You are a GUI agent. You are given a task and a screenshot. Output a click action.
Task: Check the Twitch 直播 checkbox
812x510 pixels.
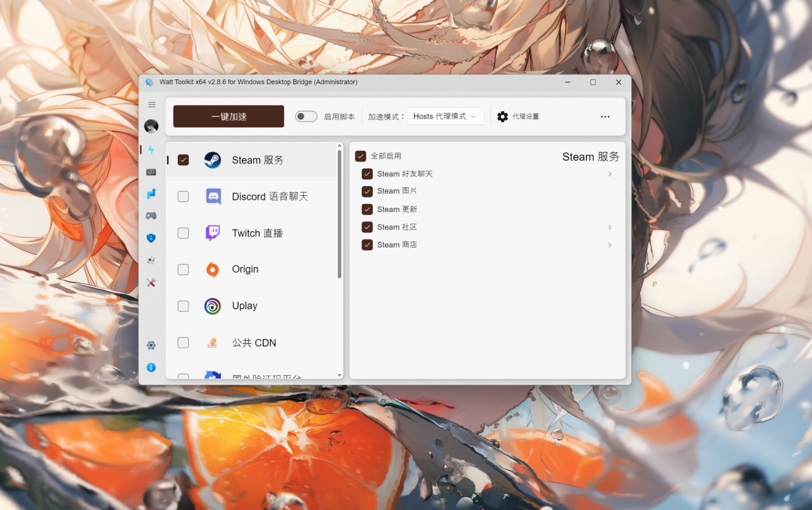(183, 233)
